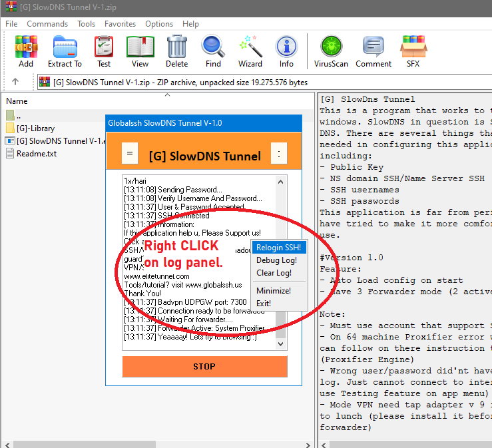Go up one level arrow
This screenshot has width=492, height=448.
[15, 82]
